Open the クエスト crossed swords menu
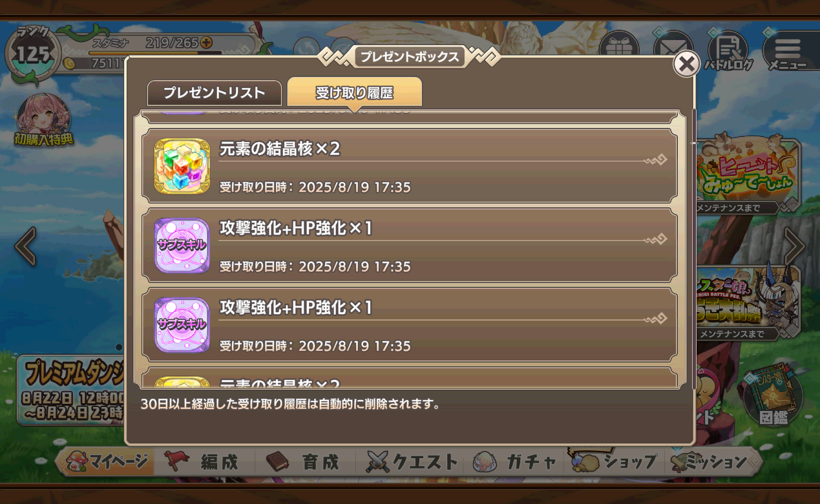 [x=412, y=462]
